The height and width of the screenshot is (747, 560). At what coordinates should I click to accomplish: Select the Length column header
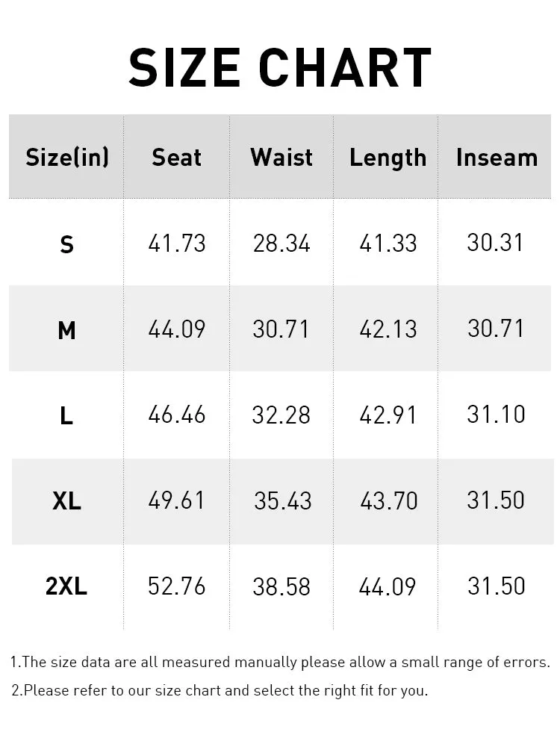coord(388,158)
